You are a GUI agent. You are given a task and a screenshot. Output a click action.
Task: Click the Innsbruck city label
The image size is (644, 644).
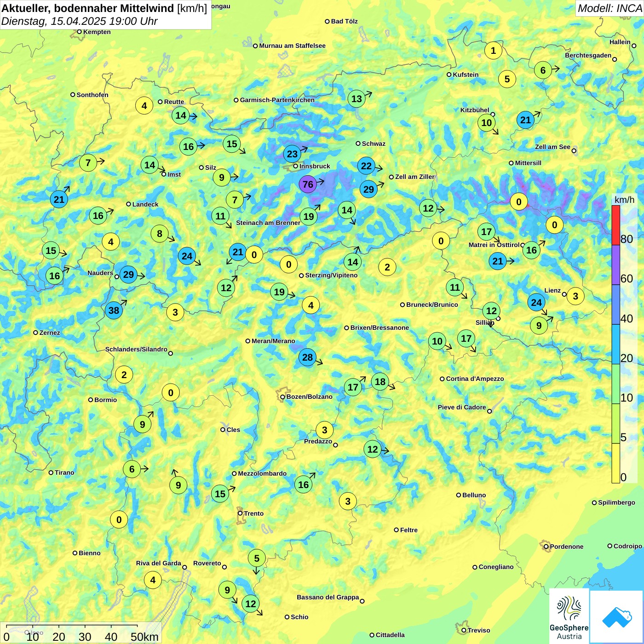(315, 166)
